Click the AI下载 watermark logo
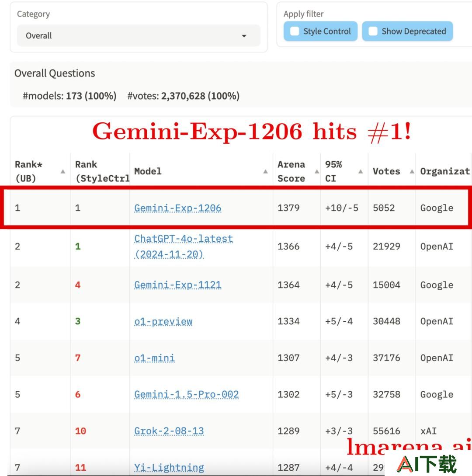This screenshot has height=476, width=472. tap(427, 464)
